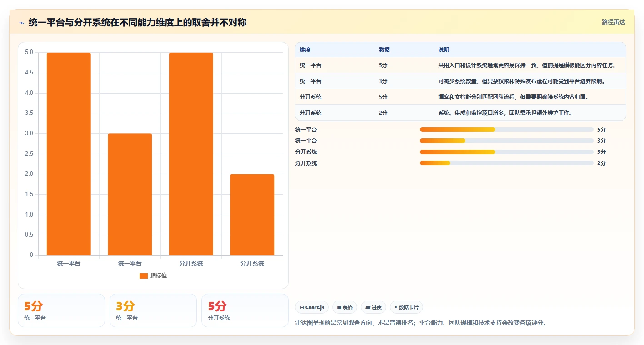
Task: Click the 维度 column header
Action: tap(305, 50)
